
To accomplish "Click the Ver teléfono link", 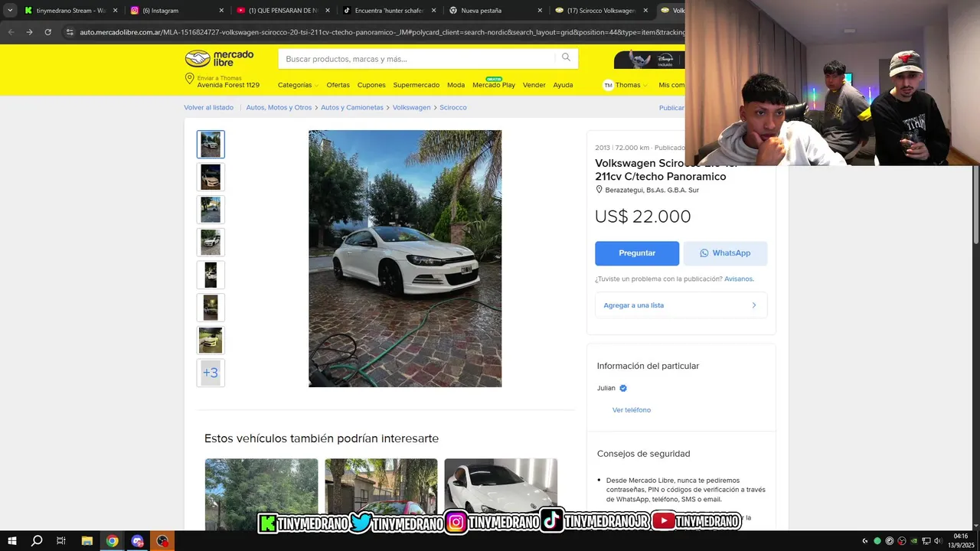I will (x=632, y=410).
